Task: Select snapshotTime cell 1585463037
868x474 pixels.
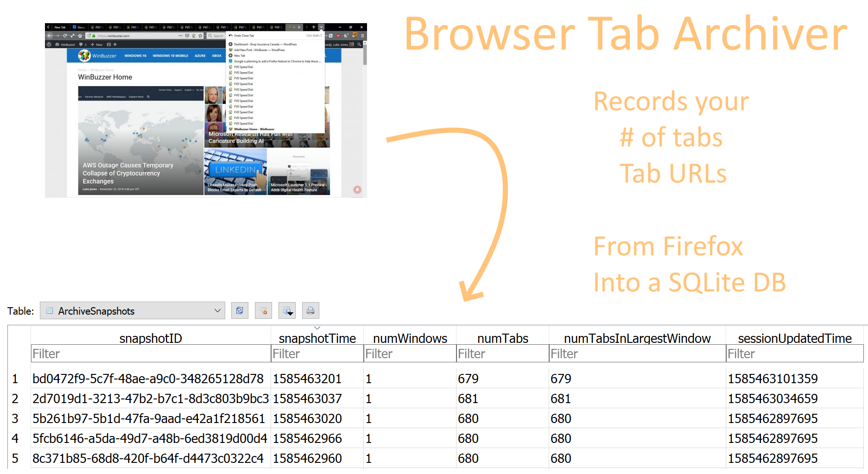Action: [x=317, y=398]
